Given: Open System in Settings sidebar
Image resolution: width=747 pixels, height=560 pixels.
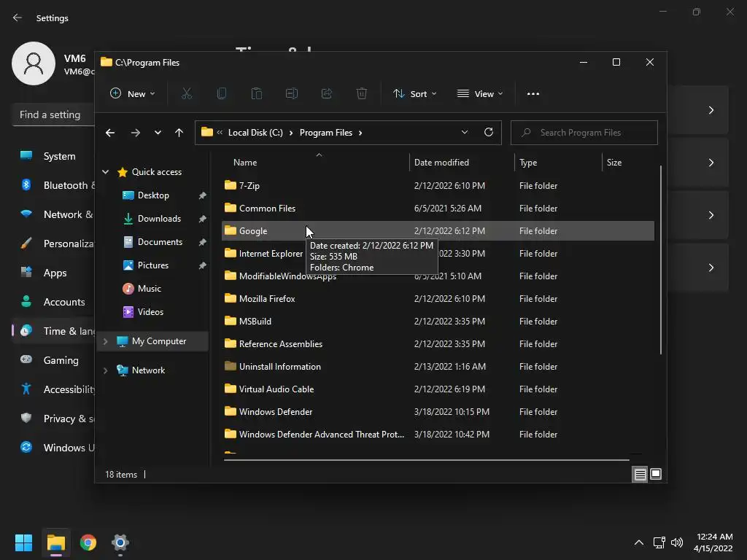Looking at the screenshot, I should (53, 156).
